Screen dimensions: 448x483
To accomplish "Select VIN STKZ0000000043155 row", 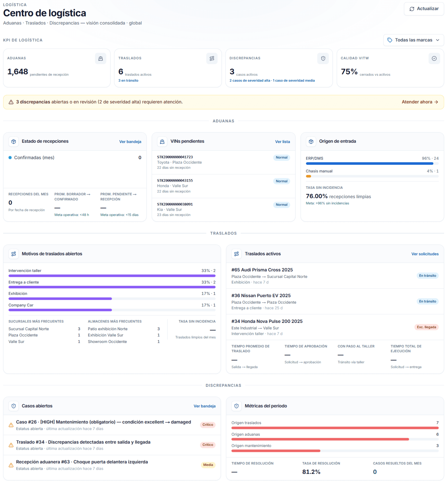I will click(x=223, y=186).
